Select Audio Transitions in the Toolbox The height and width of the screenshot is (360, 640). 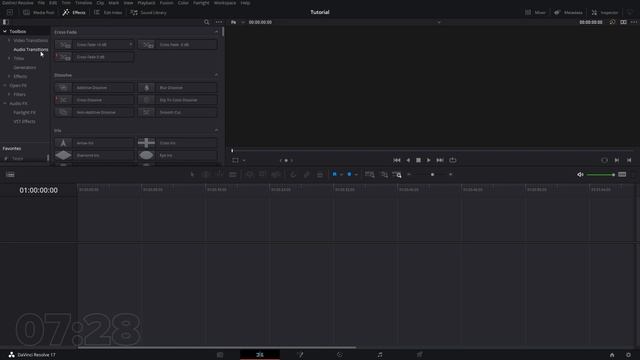tap(31, 49)
